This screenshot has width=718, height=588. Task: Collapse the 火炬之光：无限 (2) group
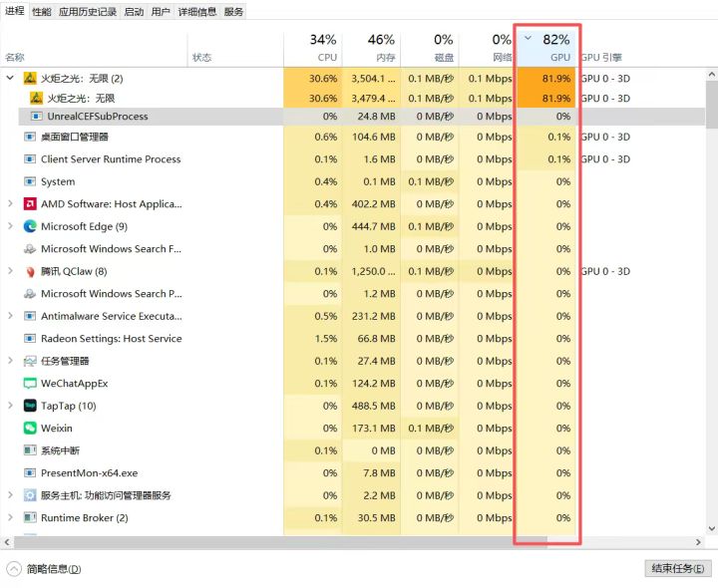(x=10, y=78)
